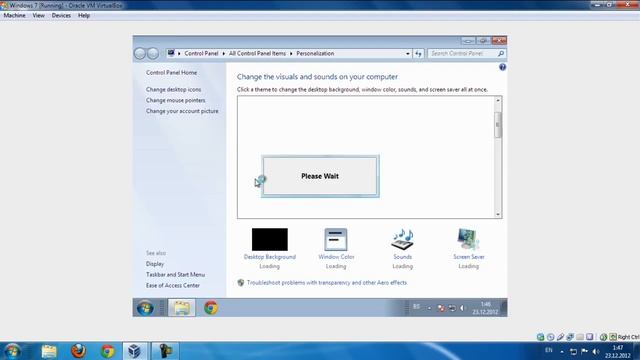Viewport: 640px width, 360px height.
Task: Expand the chevron after Control Panel breadcrumb
Action: point(224,53)
